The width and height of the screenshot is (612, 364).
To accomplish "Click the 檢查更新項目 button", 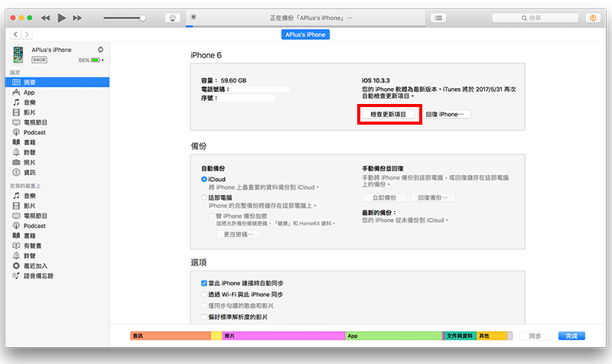I will [x=389, y=114].
